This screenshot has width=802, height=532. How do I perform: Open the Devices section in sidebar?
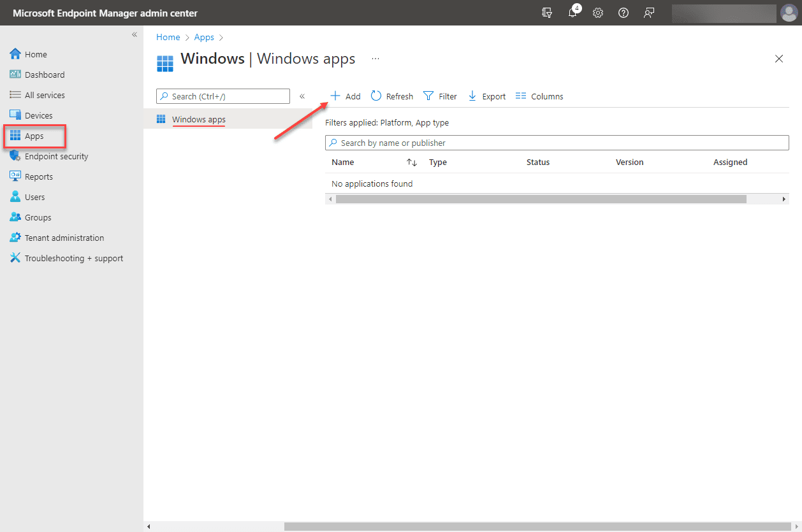(x=38, y=115)
